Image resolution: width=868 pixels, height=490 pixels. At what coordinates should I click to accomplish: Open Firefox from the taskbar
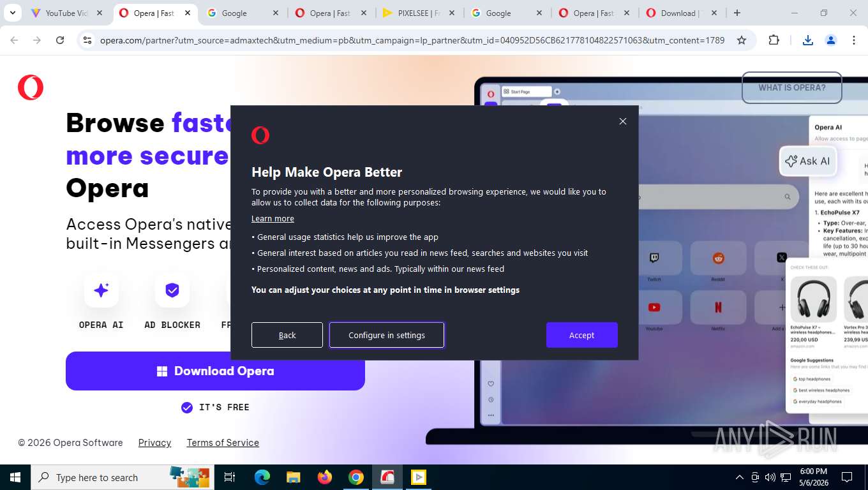tap(325, 477)
